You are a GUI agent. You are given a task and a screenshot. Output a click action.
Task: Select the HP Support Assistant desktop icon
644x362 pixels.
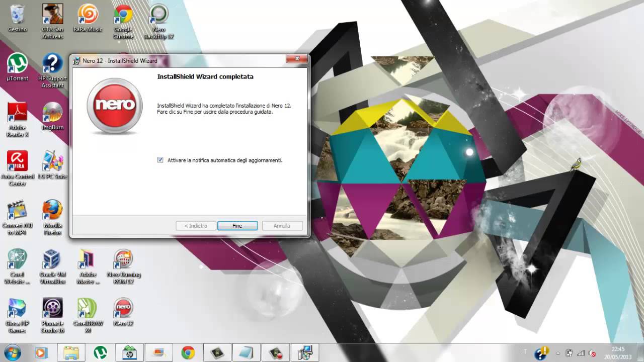pyautogui.click(x=52, y=70)
